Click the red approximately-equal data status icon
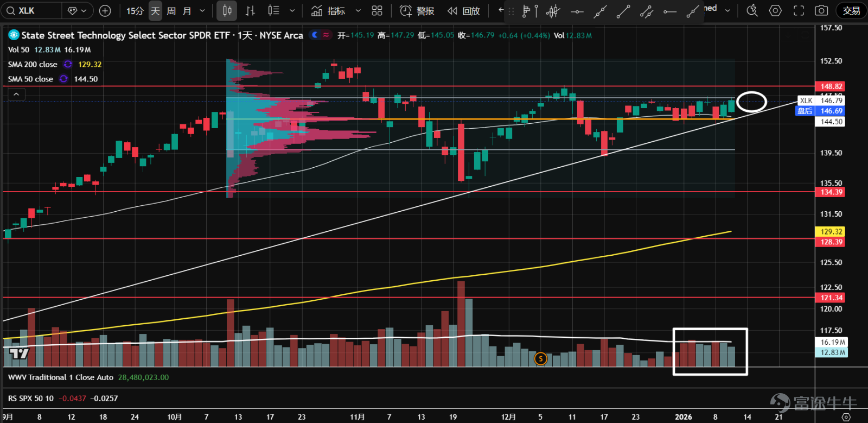Image resolution: width=868 pixels, height=423 pixels. [x=326, y=35]
